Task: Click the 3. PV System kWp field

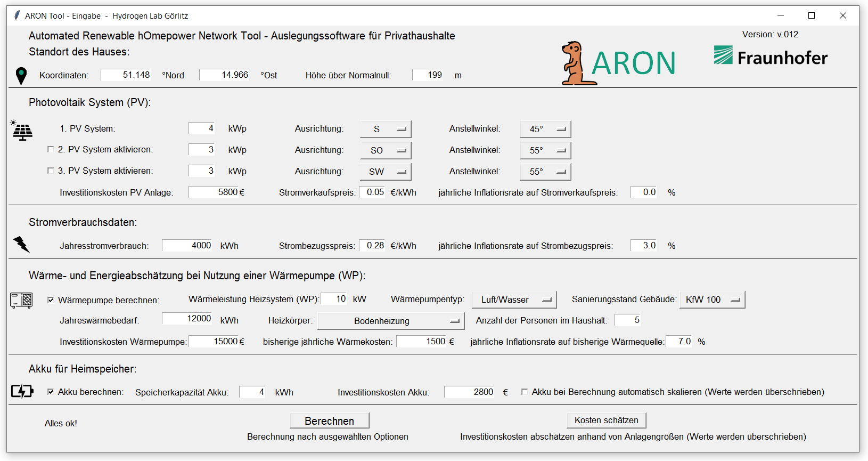Action: click(201, 171)
